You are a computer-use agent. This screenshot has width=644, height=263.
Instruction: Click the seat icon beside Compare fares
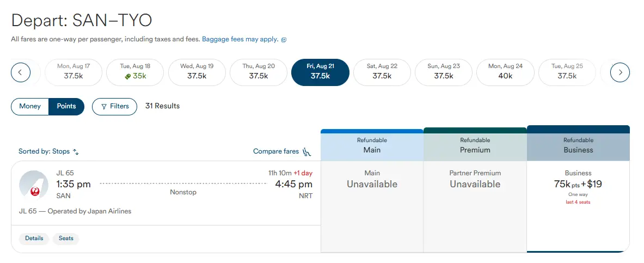point(307,151)
